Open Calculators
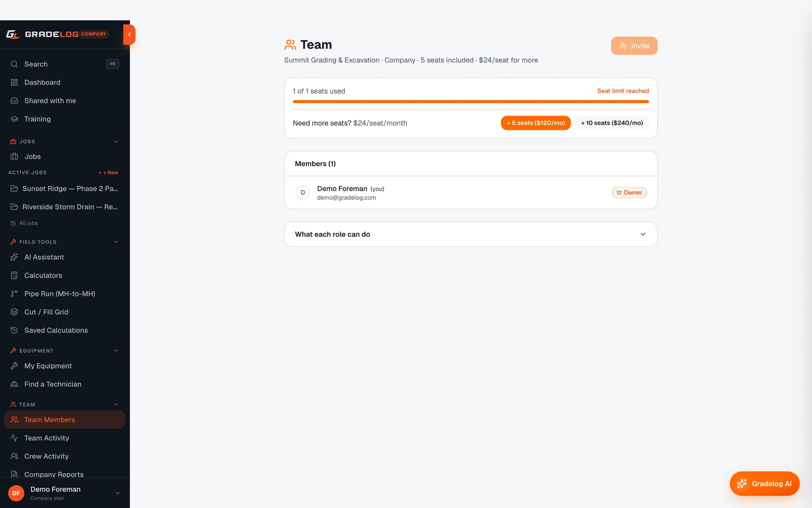Screen dimensions: 812x508 click(64, 275)
